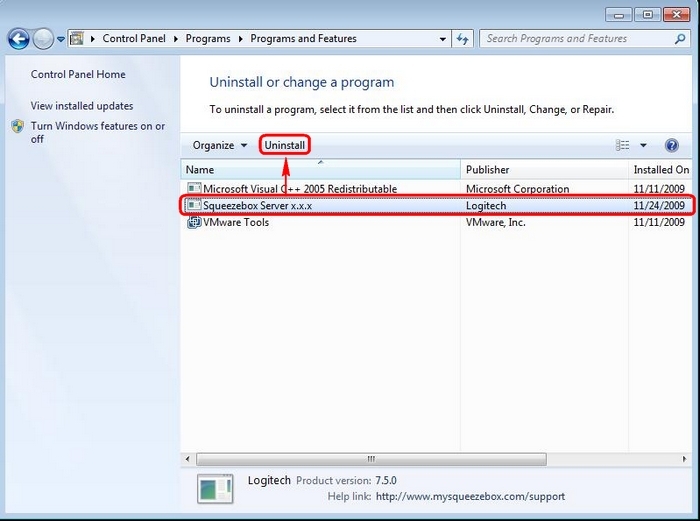Sort by the Name column header
This screenshot has height=521, width=700.
pyautogui.click(x=321, y=170)
